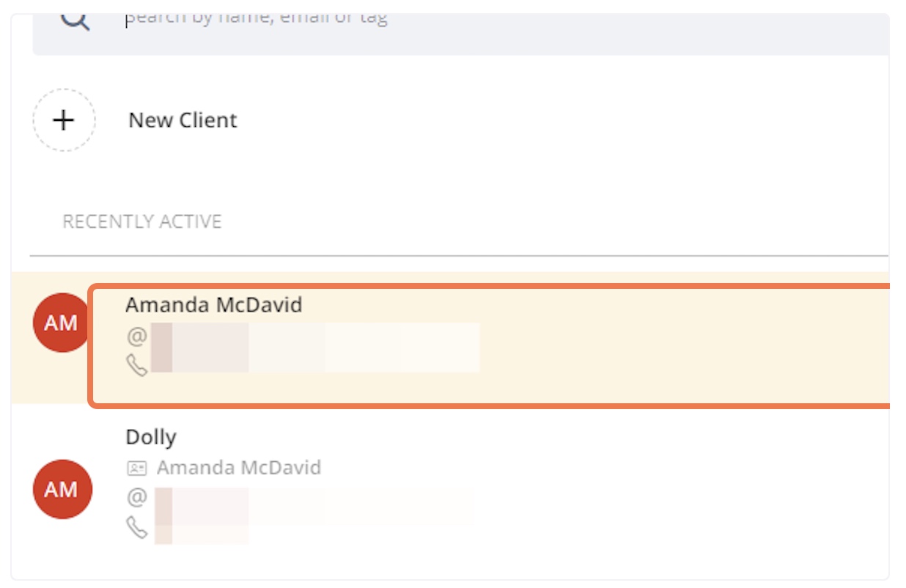Click the RECENTLY ACTIVE section header
This screenshot has height=588, width=906.
[142, 221]
